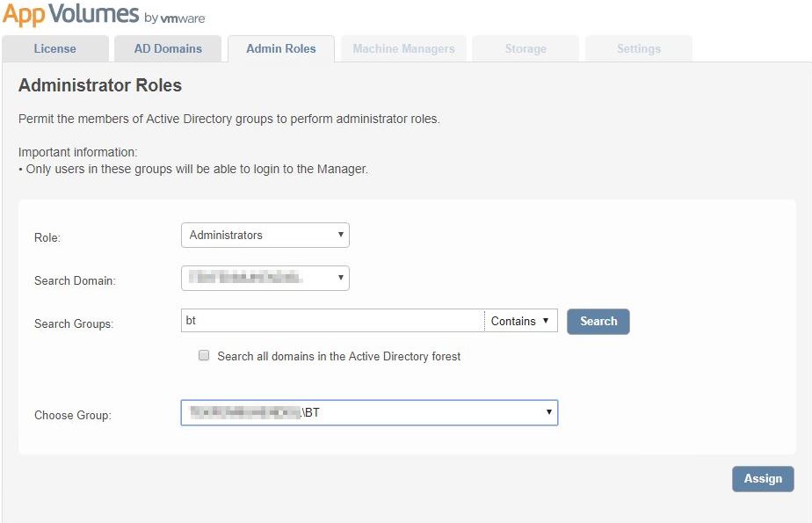The image size is (812, 523).
Task: Click the 'Search all domains' label text
Action: point(338,356)
